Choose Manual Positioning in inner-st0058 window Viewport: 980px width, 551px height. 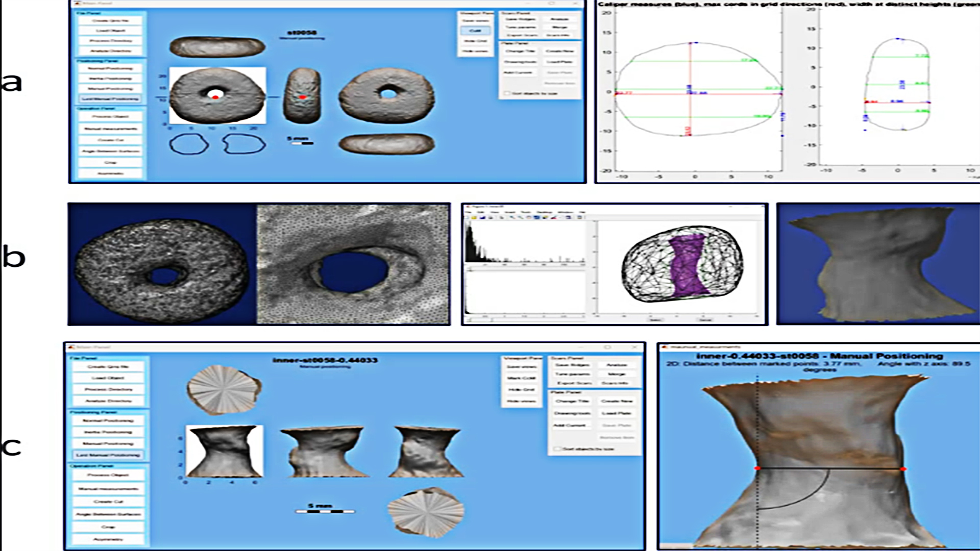(109, 443)
